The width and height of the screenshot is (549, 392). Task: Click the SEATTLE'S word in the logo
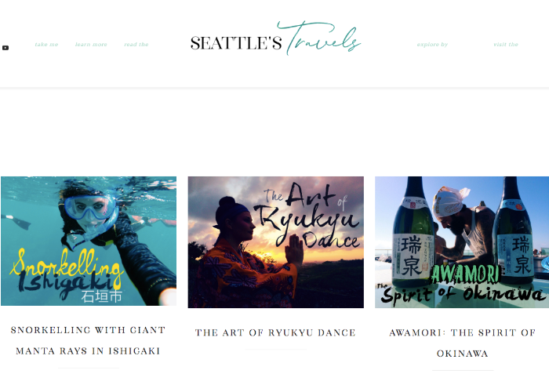point(236,43)
